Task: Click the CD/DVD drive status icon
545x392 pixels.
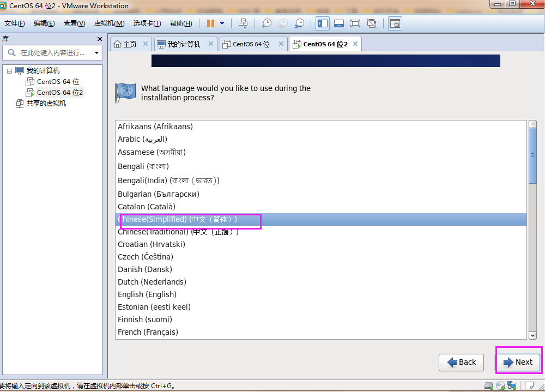Action: pyautogui.click(x=500, y=385)
